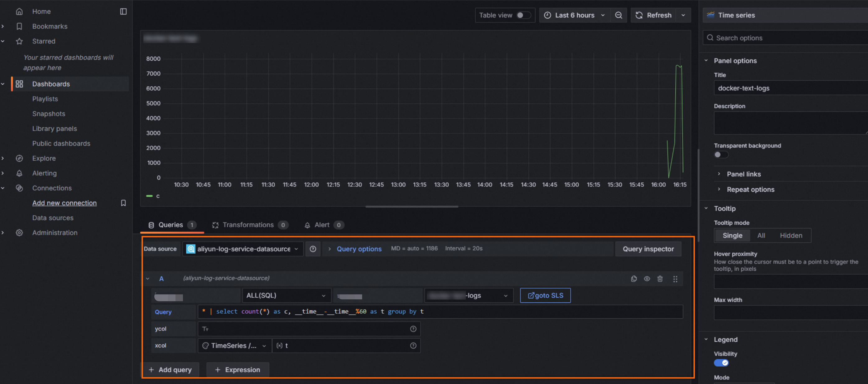Click the chart horizontal scrollbar

tap(411, 207)
